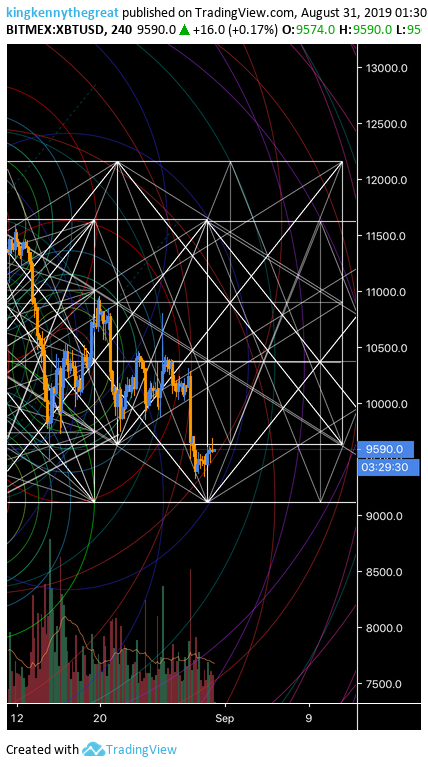Click the 12000.0 price axis label
Screen dimensions: 428x767
[x=386, y=180]
